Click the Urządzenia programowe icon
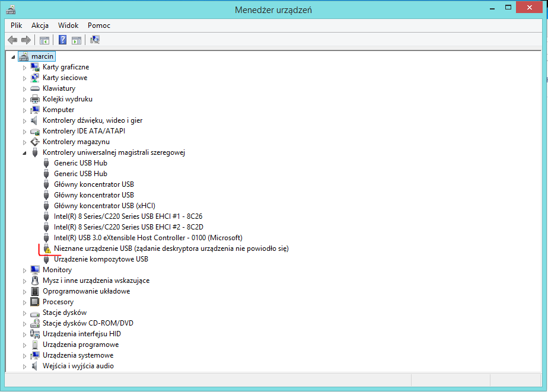The height and width of the screenshot is (392, 548). [x=35, y=345]
